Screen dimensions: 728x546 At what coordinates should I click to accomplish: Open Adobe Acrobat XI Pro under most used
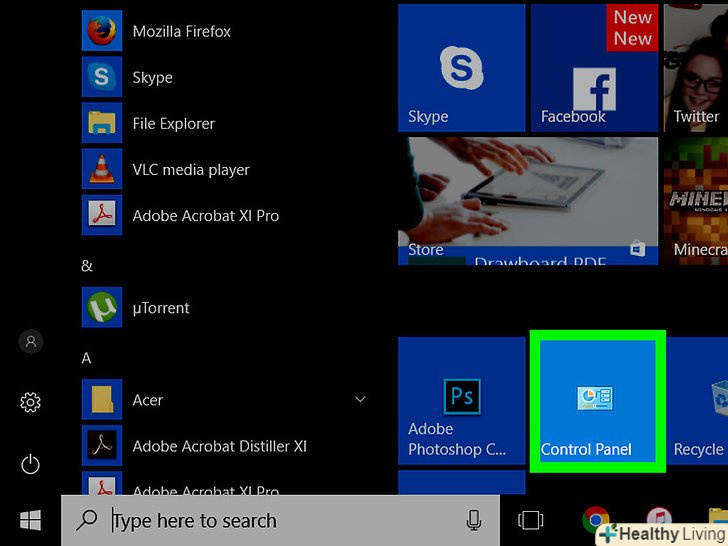click(x=181, y=215)
